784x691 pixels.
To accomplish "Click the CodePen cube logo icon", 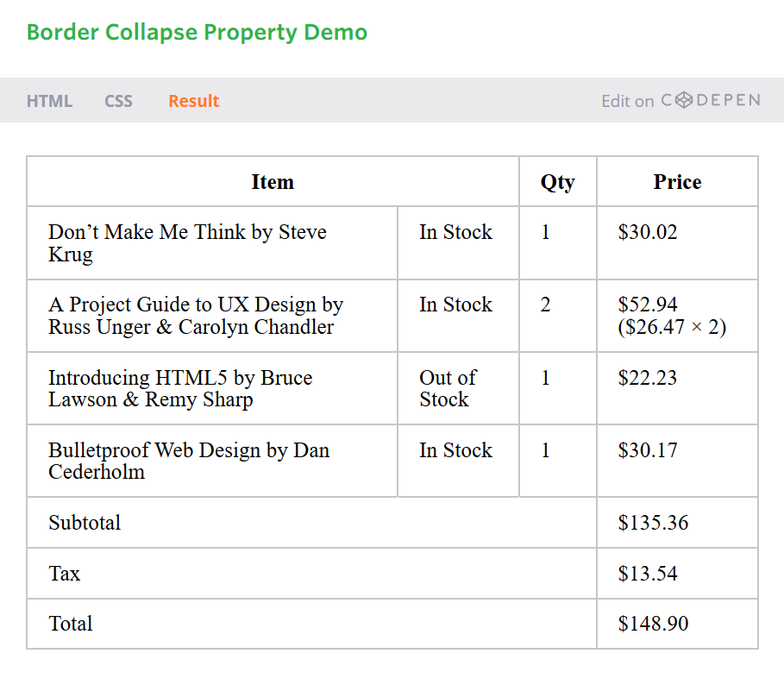I will point(684,100).
